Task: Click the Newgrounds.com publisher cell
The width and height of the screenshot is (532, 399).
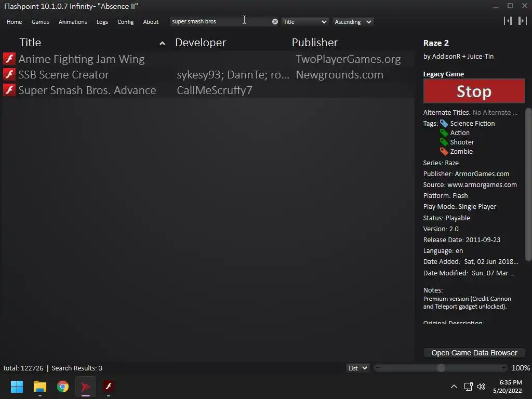Action: click(339, 75)
